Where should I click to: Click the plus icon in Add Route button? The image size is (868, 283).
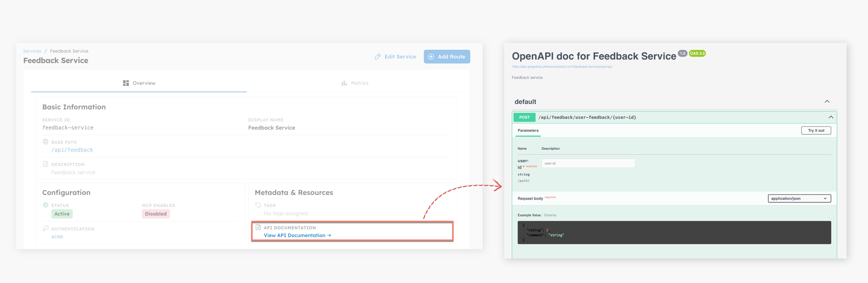(x=431, y=56)
